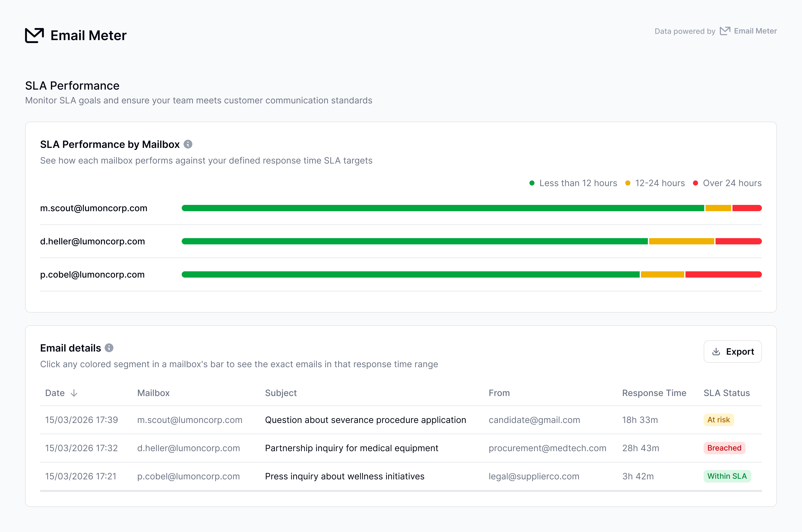Click the Date column sort arrow
Image resolution: width=802 pixels, height=532 pixels.
tap(74, 393)
